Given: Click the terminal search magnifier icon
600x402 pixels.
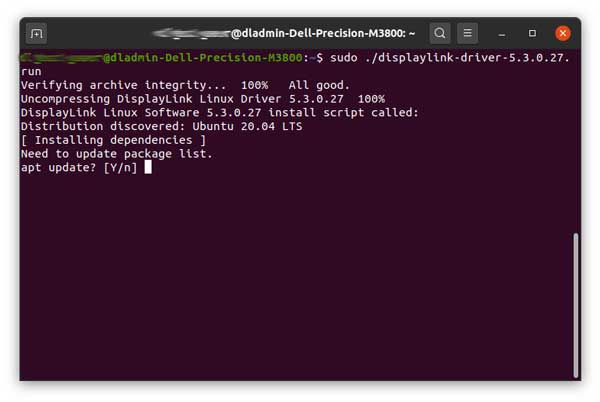Looking at the screenshot, I should 440,33.
